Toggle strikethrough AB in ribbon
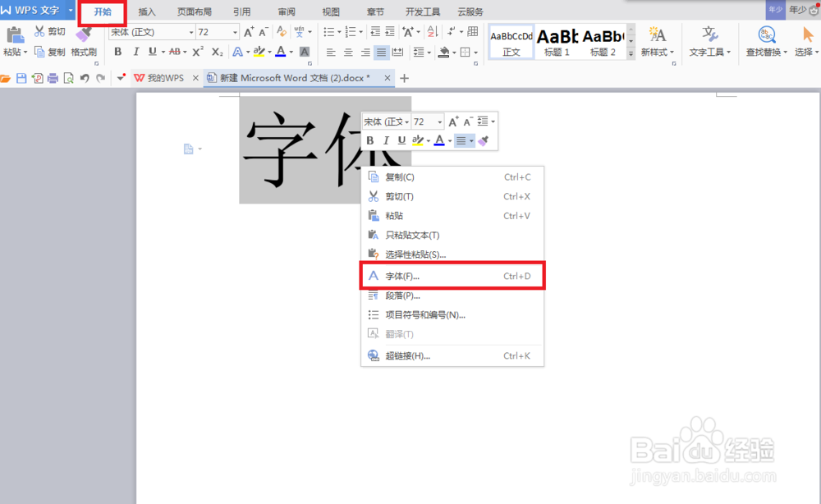Viewport: 821px width, 504px height. click(175, 51)
